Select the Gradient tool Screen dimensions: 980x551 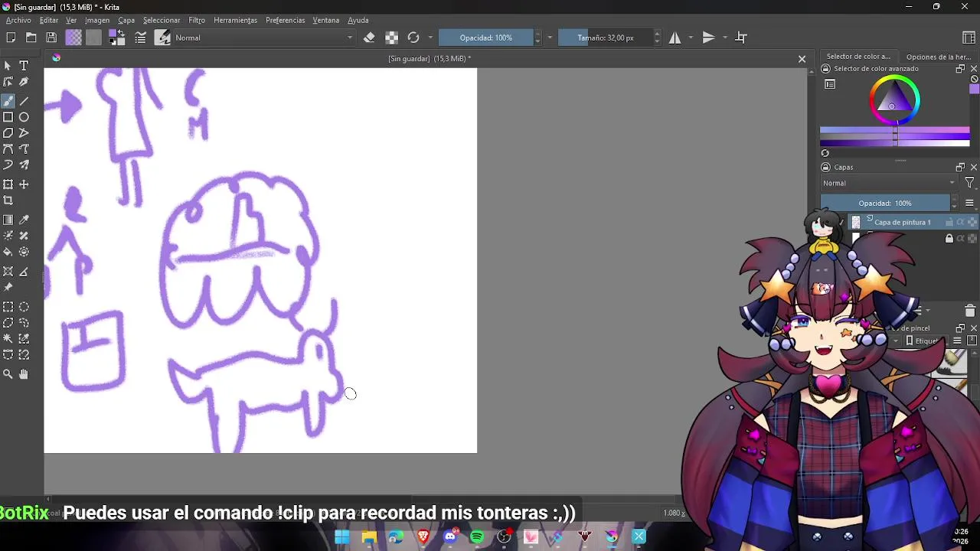click(8, 220)
